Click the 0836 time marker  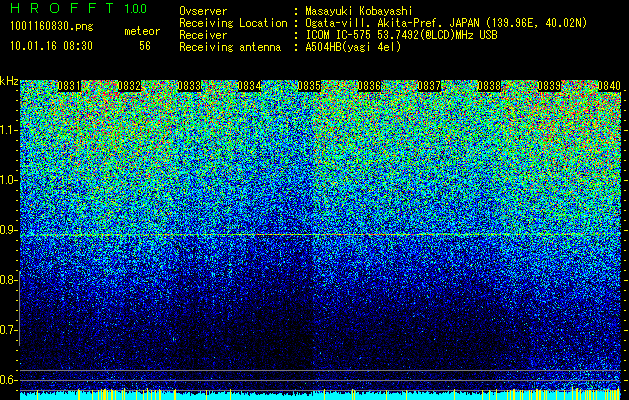click(x=369, y=86)
